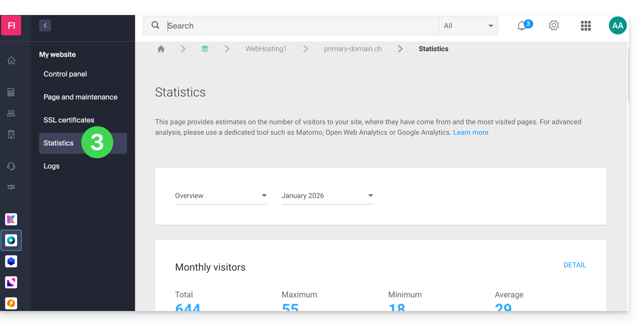Click the handshake partner icon
This screenshot has height=326, width=644.
pos(11,187)
